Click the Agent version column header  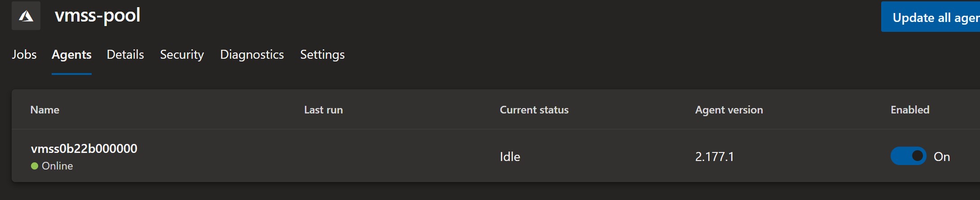pyautogui.click(x=729, y=110)
